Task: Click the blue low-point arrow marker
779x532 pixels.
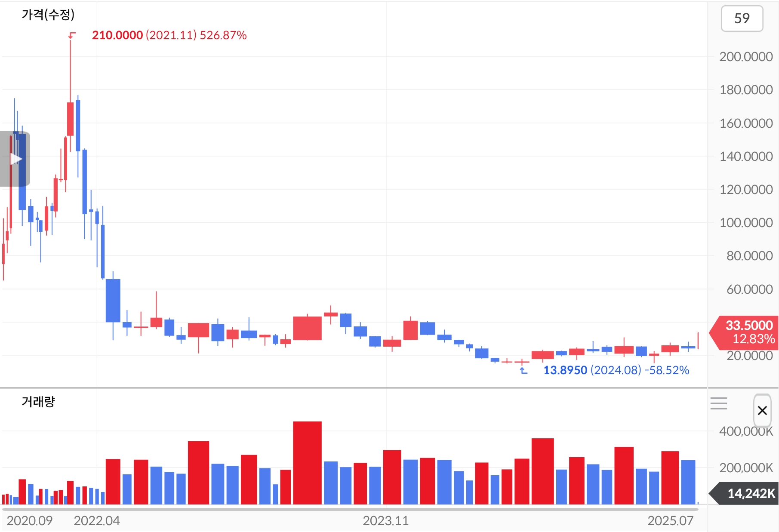Action: pos(523,370)
